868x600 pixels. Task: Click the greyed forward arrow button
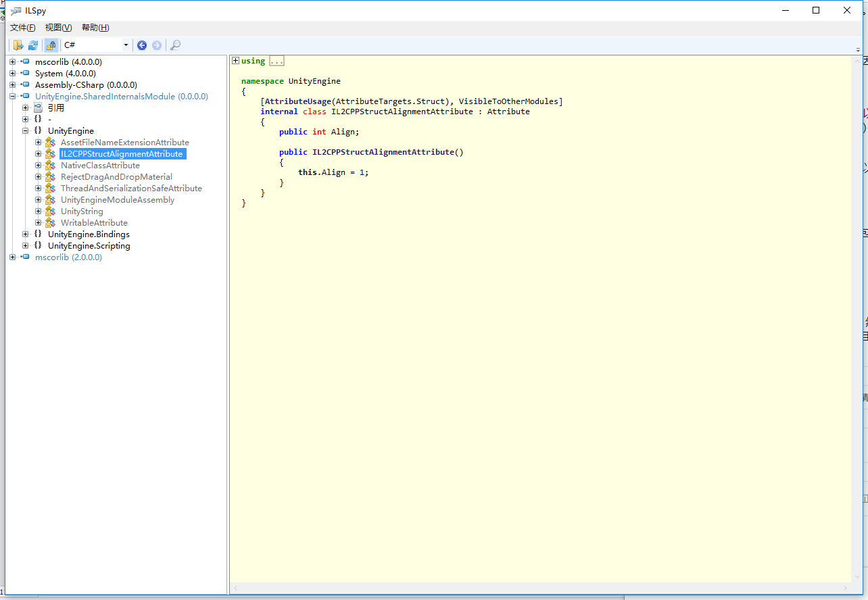pyautogui.click(x=157, y=45)
